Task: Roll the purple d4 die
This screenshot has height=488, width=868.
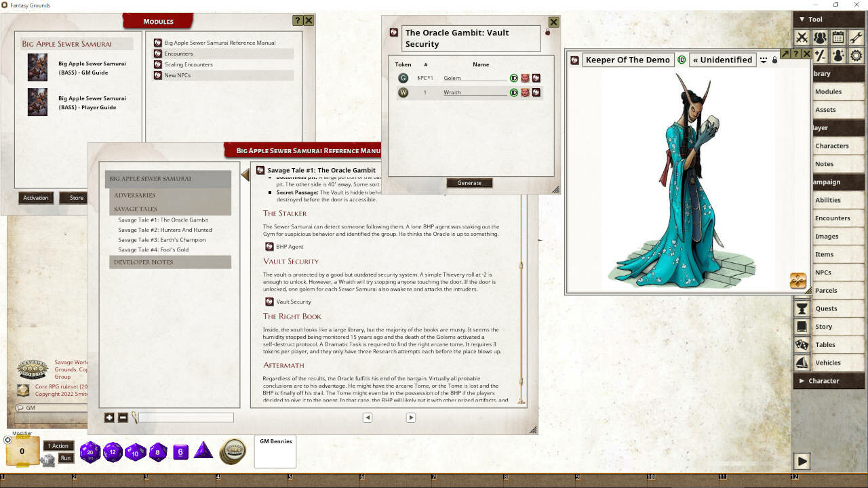Action: click(x=203, y=452)
